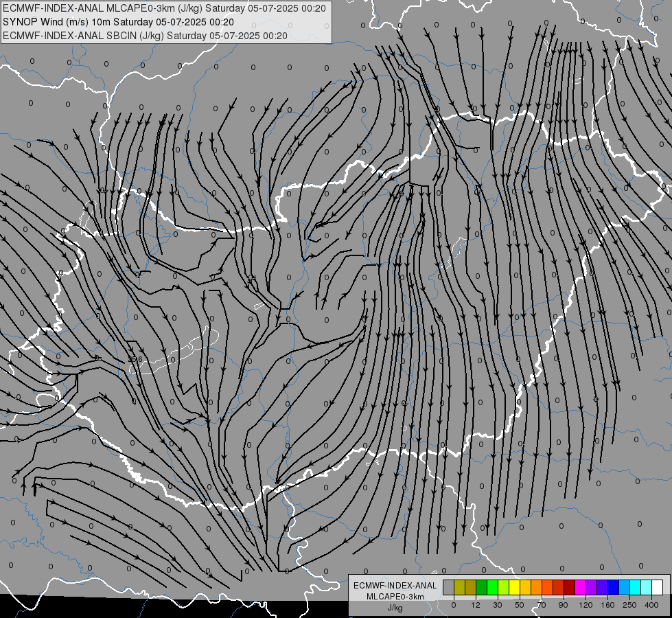
Task: Click the 'MLCAPE0-3km' legend label
Action: click(x=395, y=596)
